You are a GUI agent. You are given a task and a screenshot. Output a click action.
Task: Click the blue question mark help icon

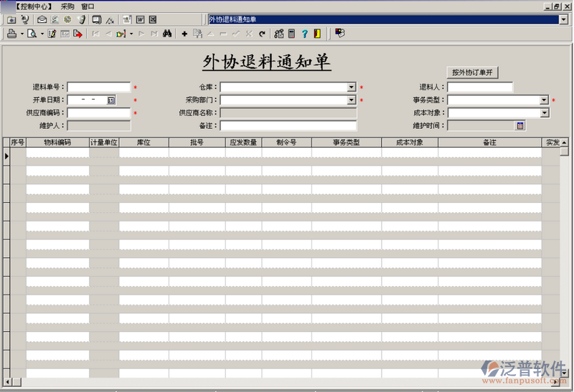coord(304,34)
